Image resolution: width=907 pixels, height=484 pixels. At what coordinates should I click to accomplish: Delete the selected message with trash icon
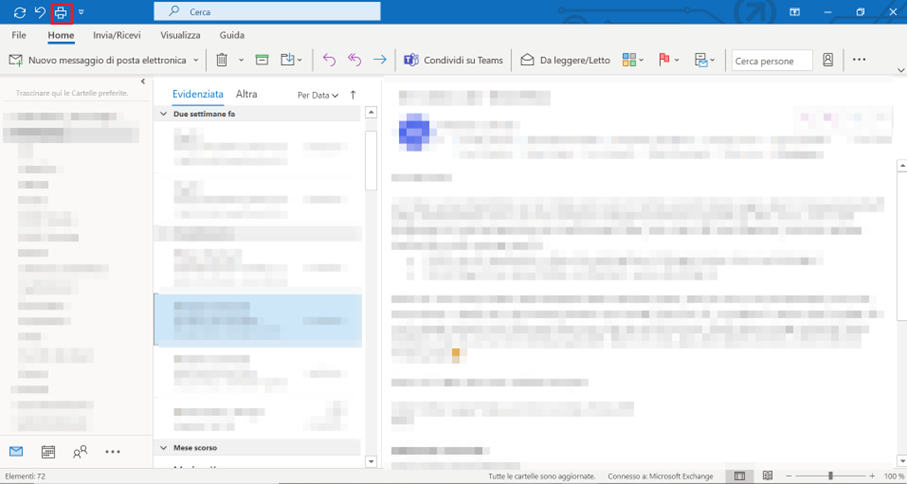223,60
